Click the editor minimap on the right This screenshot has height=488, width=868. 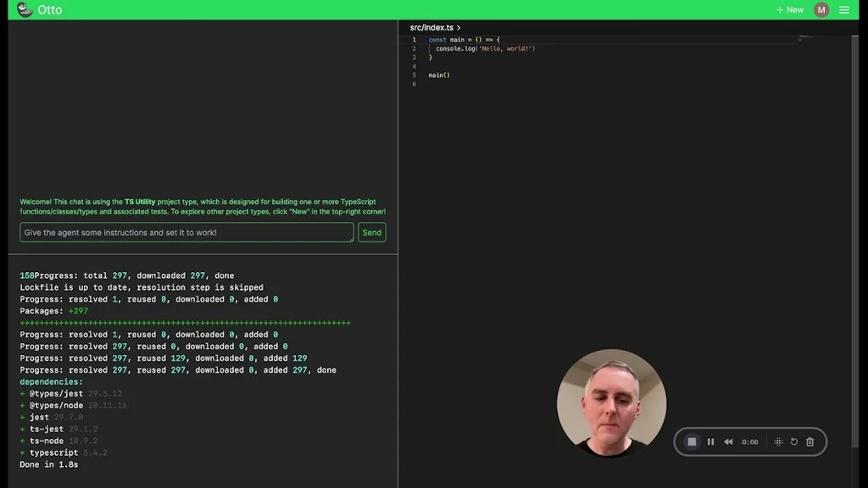(x=804, y=38)
